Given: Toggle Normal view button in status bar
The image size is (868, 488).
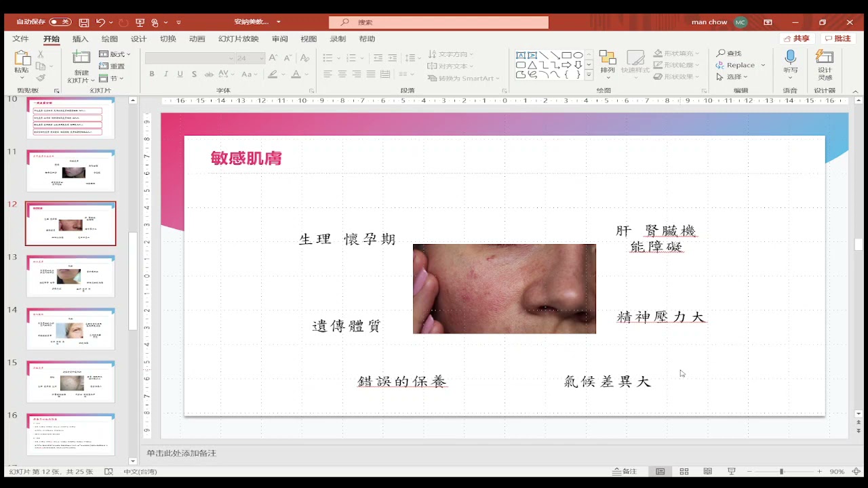Looking at the screenshot, I should coord(660,471).
